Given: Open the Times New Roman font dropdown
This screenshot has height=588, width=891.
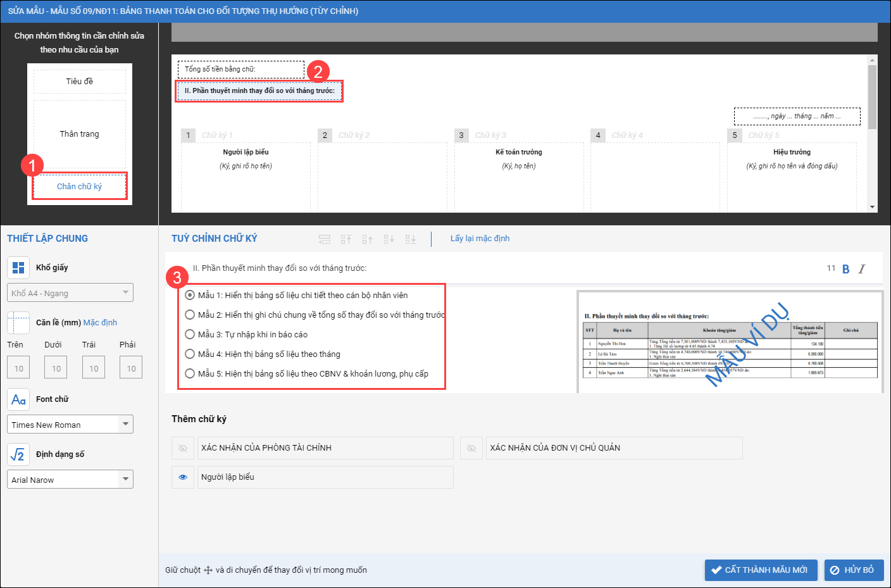Looking at the screenshot, I should point(125,424).
